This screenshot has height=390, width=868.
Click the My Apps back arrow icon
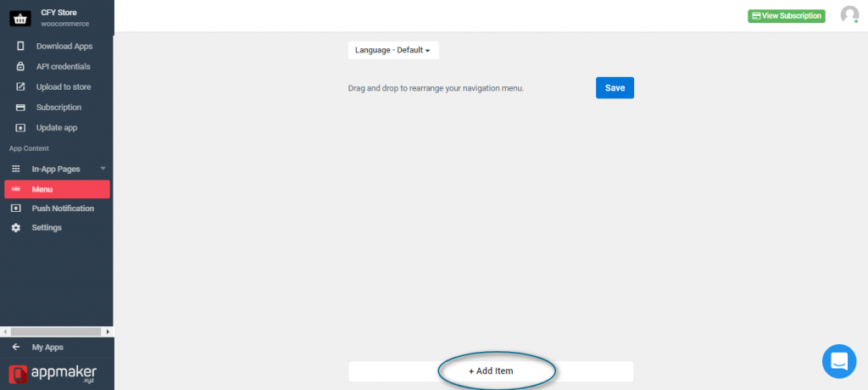(16, 348)
